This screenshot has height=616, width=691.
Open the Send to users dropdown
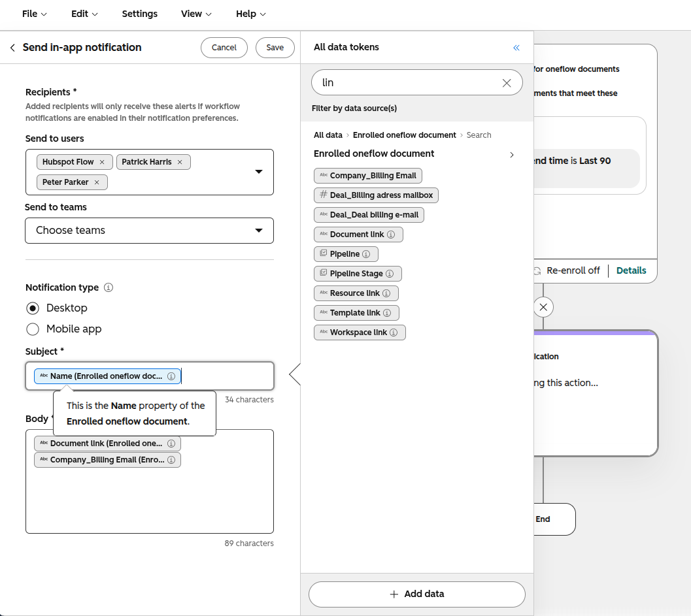pyautogui.click(x=259, y=172)
